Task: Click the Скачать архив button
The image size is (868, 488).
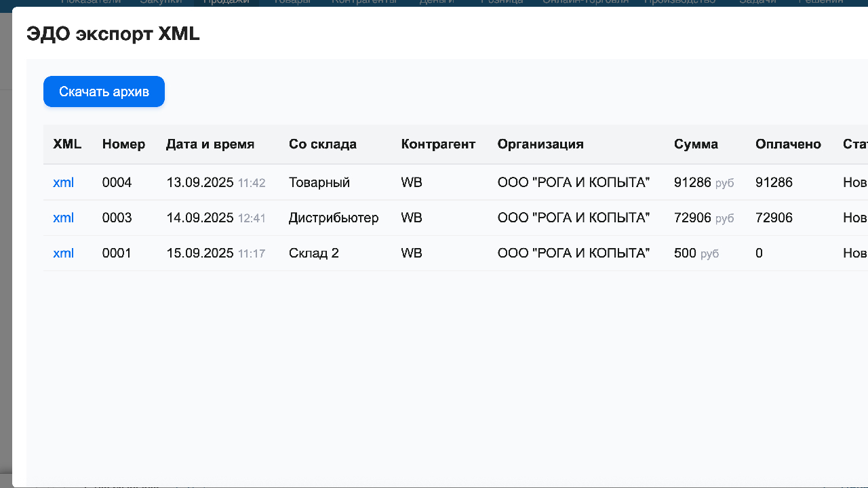Action: click(104, 91)
